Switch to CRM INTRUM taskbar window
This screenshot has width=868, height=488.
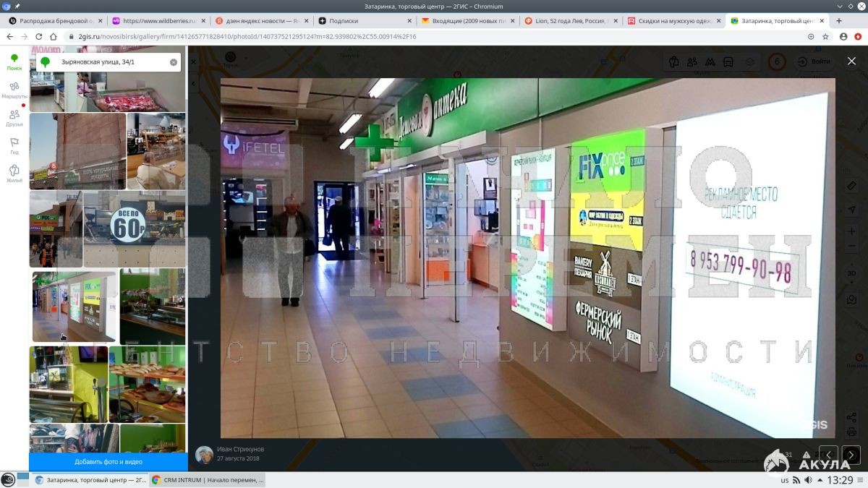208,480
